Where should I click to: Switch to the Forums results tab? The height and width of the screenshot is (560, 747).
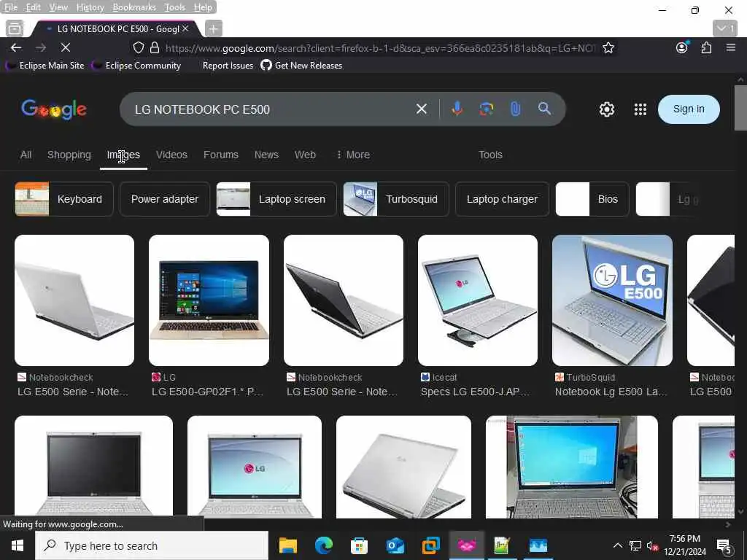220,155
